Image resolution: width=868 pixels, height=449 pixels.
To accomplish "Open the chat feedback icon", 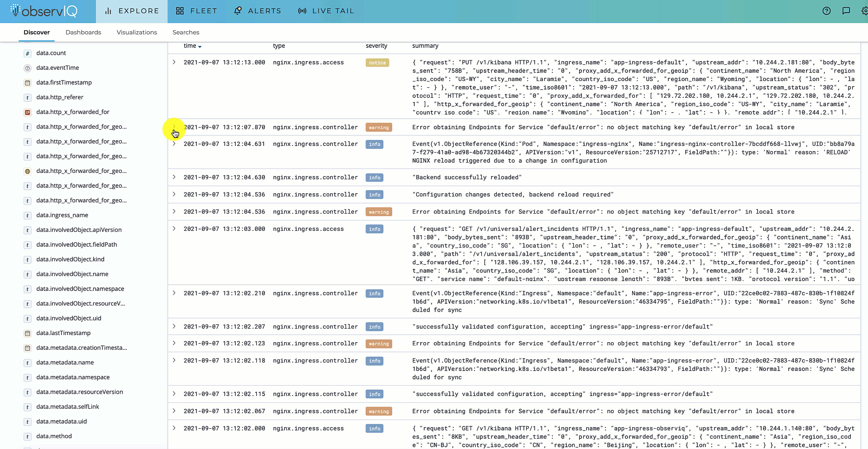I will click(x=846, y=11).
